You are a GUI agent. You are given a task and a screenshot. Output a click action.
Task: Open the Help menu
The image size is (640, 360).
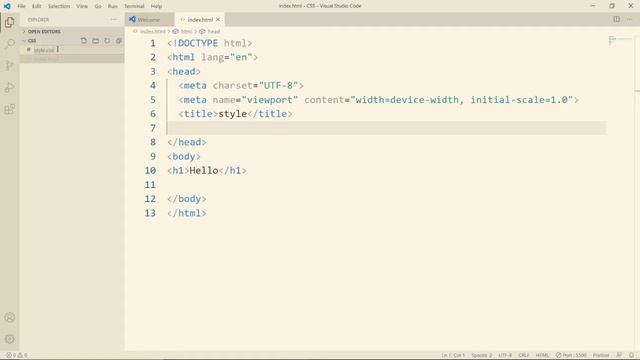tap(156, 6)
